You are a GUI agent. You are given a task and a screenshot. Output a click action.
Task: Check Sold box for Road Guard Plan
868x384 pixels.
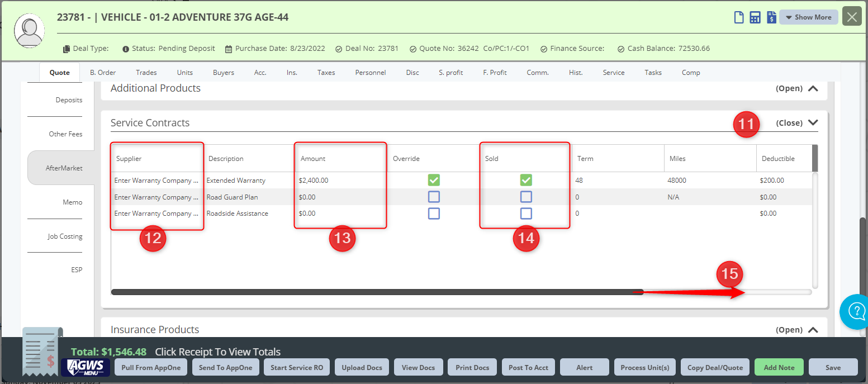click(526, 197)
